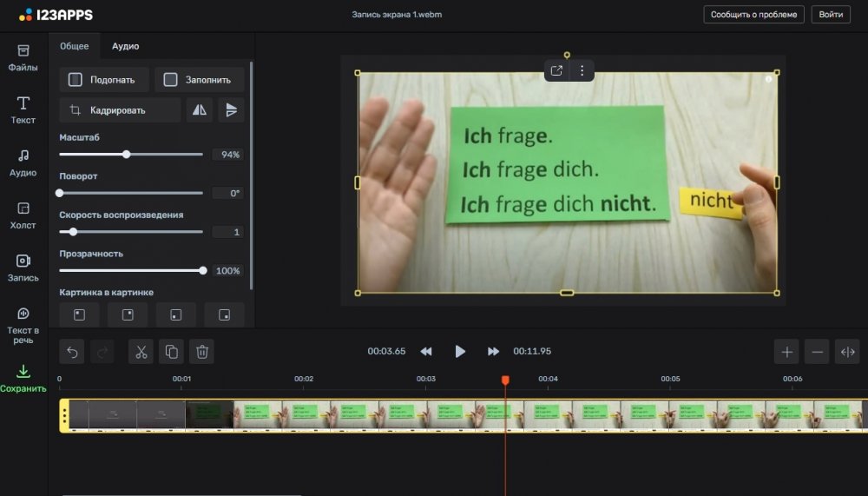Screen dimensions: 868x496
Task: Open Текст в речь tool
Action: 23,323
